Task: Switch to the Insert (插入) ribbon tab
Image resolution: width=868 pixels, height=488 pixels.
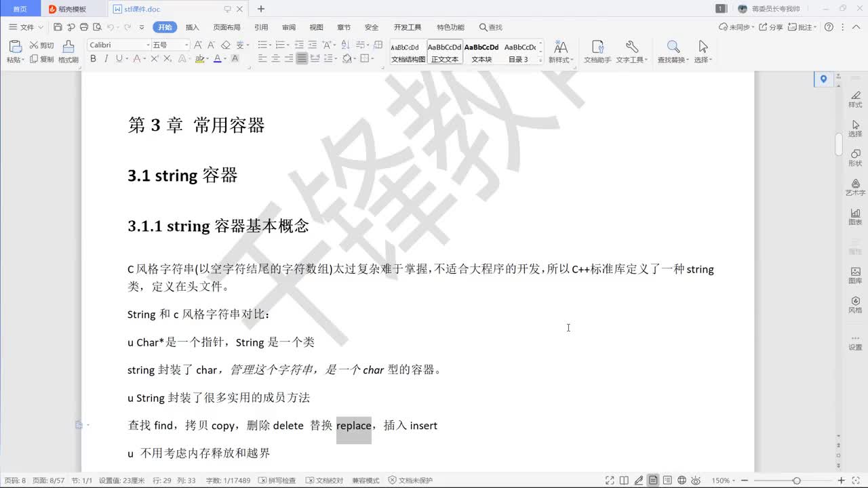Action: (x=193, y=27)
